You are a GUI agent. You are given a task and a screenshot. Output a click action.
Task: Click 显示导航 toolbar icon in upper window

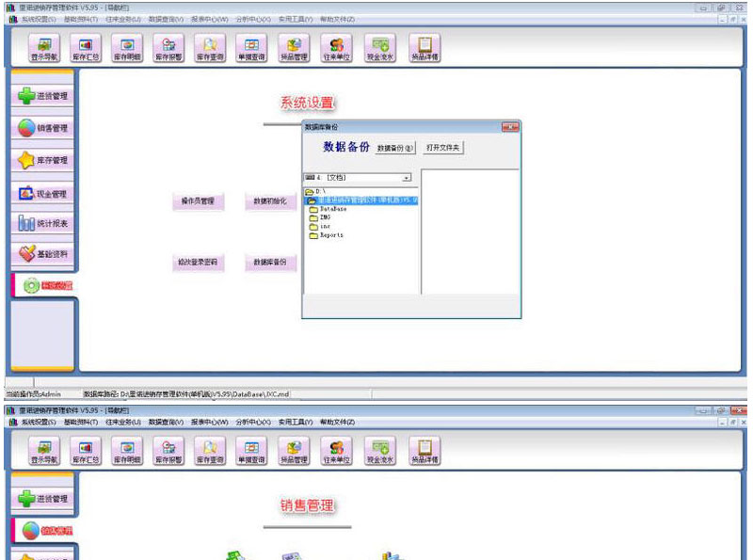(x=44, y=48)
